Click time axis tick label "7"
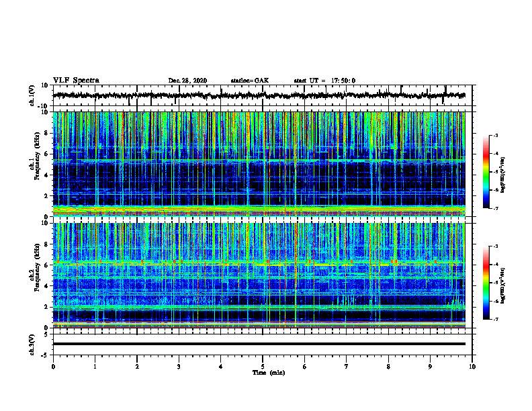The width and height of the screenshot is (532, 411). (347, 367)
